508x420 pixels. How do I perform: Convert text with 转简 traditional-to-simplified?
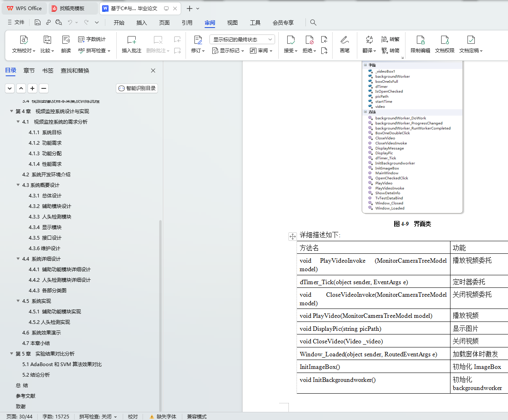pyautogui.click(x=391, y=51)
